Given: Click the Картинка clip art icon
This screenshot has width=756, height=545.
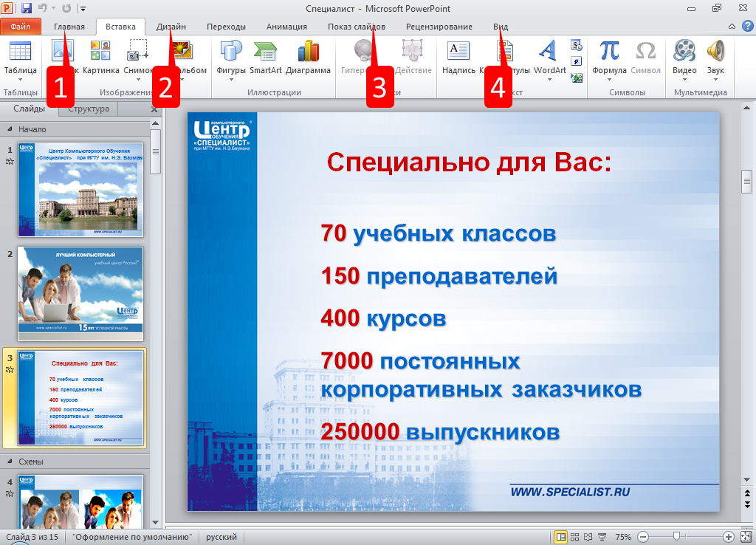Looking at the screenshot, I should coord(101,58).
